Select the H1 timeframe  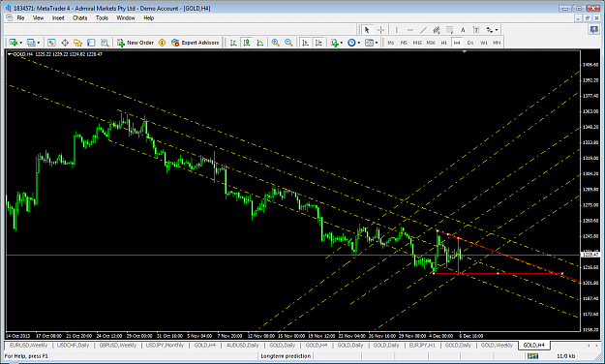443,43
